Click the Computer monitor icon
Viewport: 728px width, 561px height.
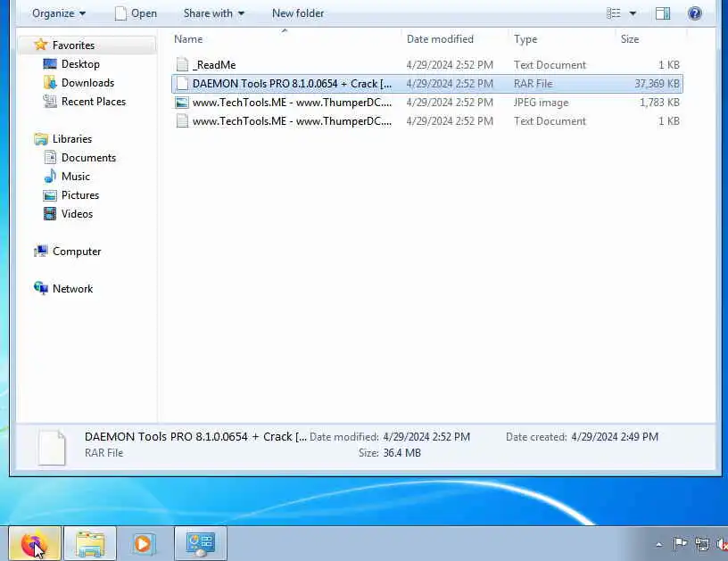41,251
